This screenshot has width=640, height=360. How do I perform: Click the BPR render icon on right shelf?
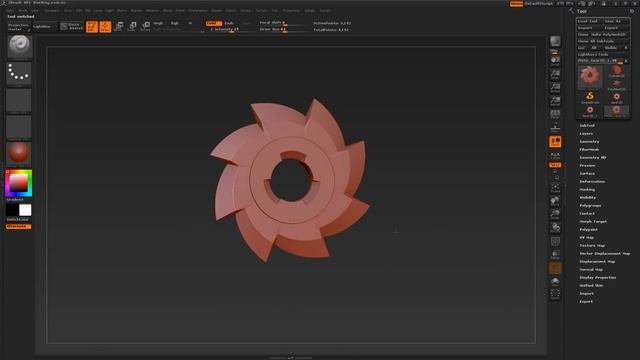click(555, 42)
